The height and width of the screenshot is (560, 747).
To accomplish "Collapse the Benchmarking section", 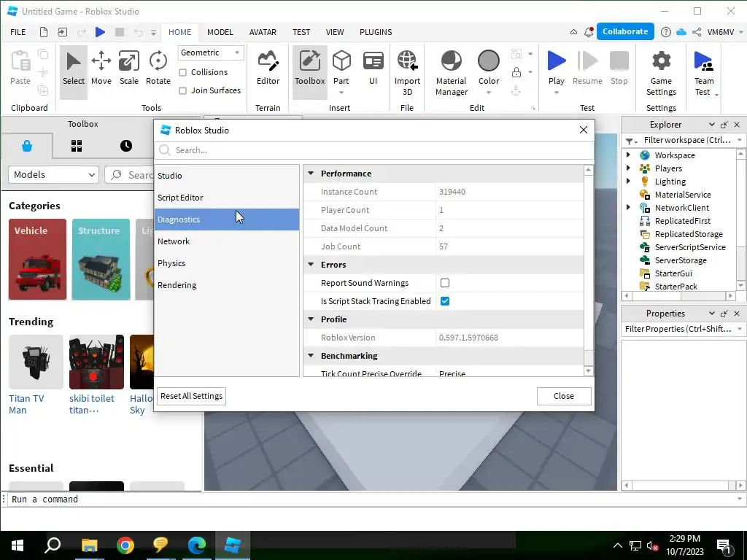I will coord(311,356).
